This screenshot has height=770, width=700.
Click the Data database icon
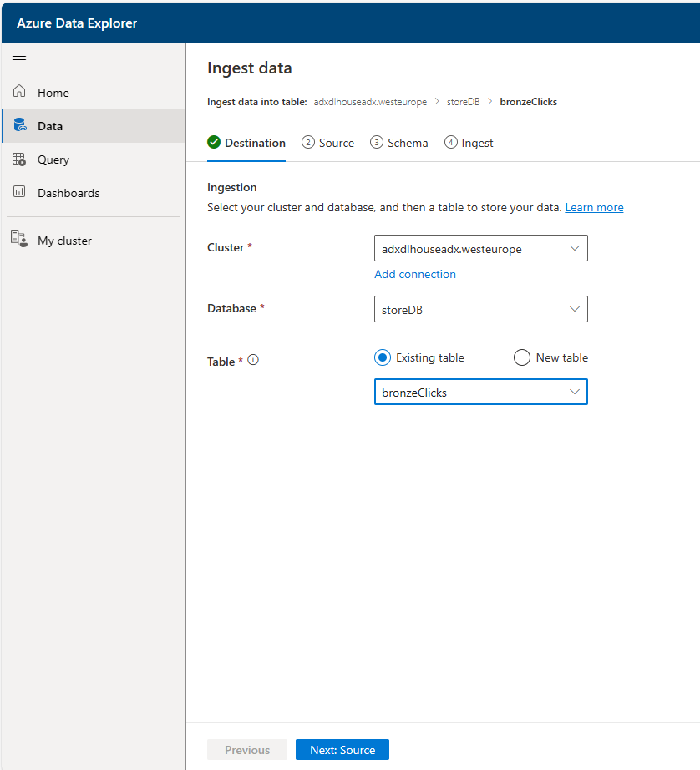[x=20, y=124]
